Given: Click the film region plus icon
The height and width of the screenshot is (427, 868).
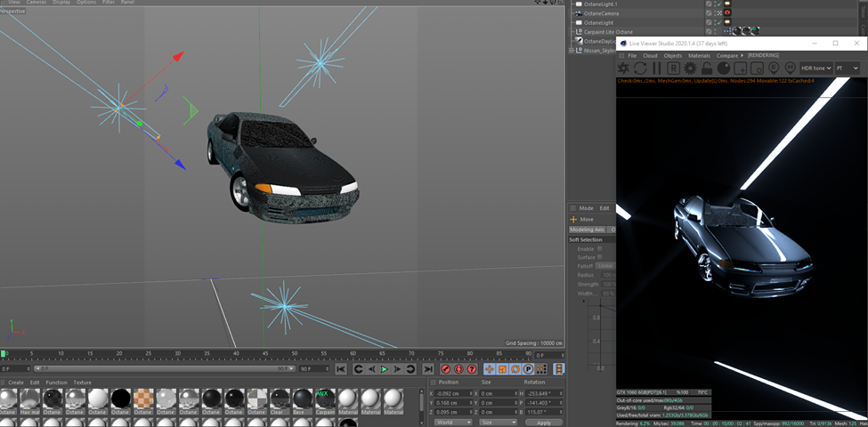Looking at the screenshot, I should (740, 68).
